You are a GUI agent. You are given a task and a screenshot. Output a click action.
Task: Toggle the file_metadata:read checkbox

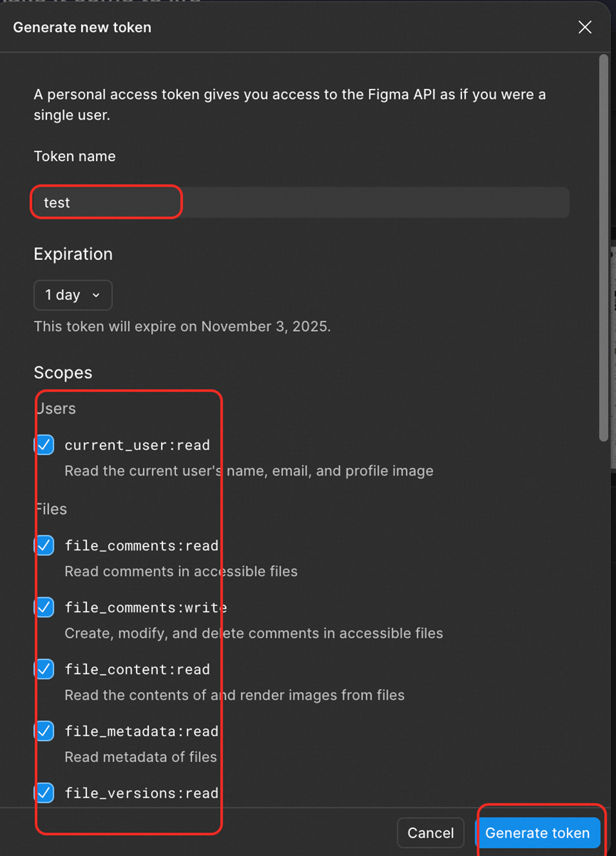pos(45,731)
